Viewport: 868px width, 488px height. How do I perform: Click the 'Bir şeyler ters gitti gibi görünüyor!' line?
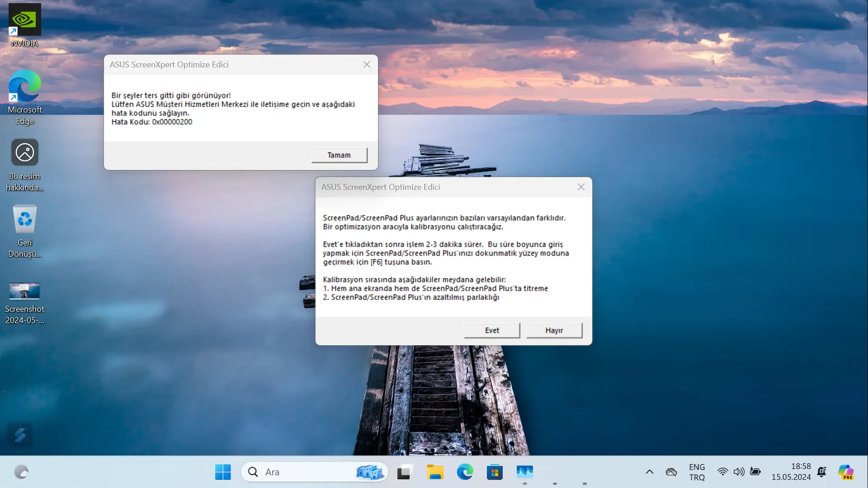pos(171,95)
